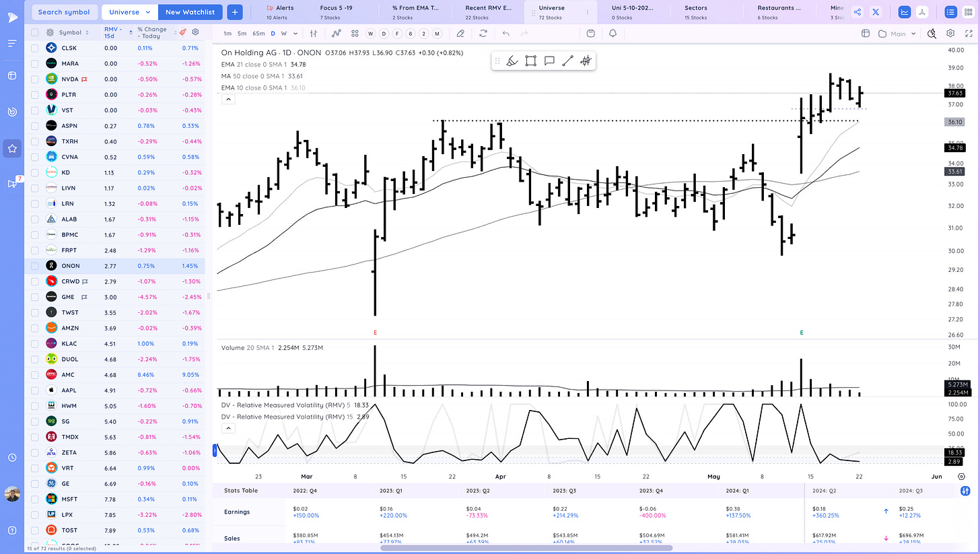Image resolution: width=980 pixels, height=554 pixels.
Task: Click the circled F quick button
Action: tap(397, 34)
